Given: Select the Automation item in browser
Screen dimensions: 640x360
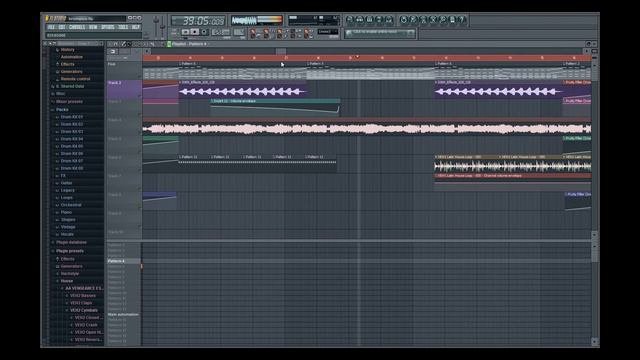Looking at the screenshot, I should [x=71, y=57].
